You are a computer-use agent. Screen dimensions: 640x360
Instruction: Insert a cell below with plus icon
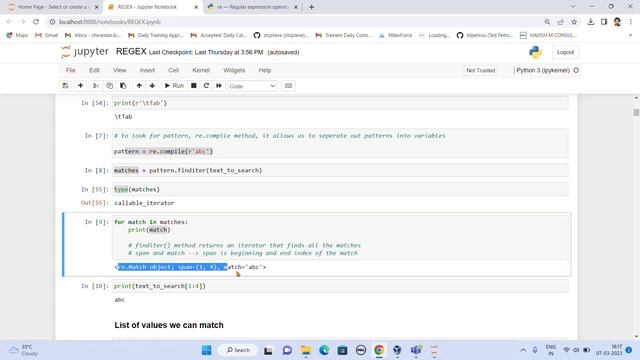pyautogui.click(x=80, y=86)
